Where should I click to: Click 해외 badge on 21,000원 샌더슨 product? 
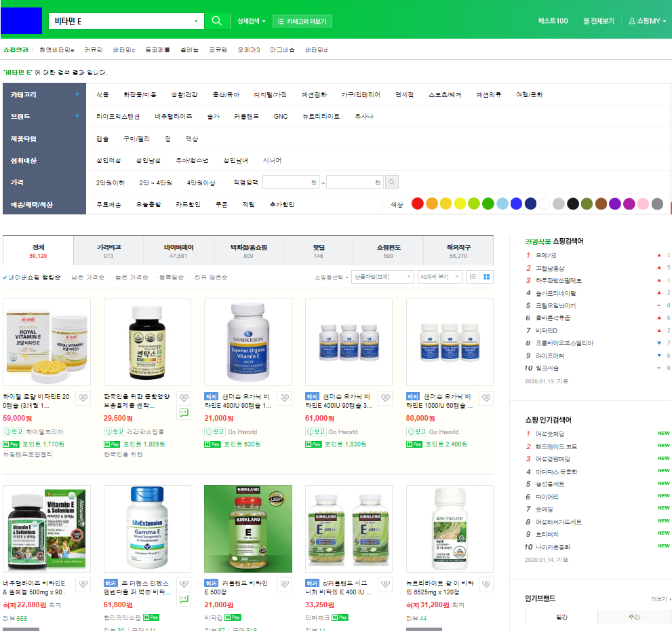[x=212, y=397]
